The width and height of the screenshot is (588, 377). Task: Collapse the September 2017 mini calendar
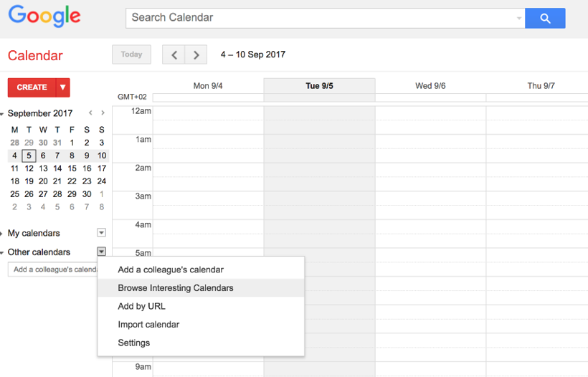(x=2, y=114)
